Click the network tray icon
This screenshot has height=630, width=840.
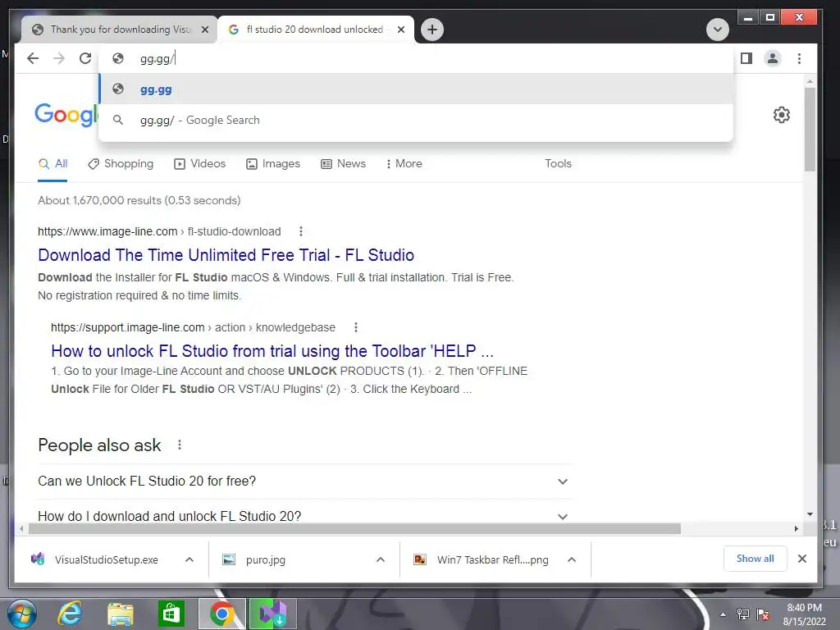pyautogui.click(x=743, y=614)
